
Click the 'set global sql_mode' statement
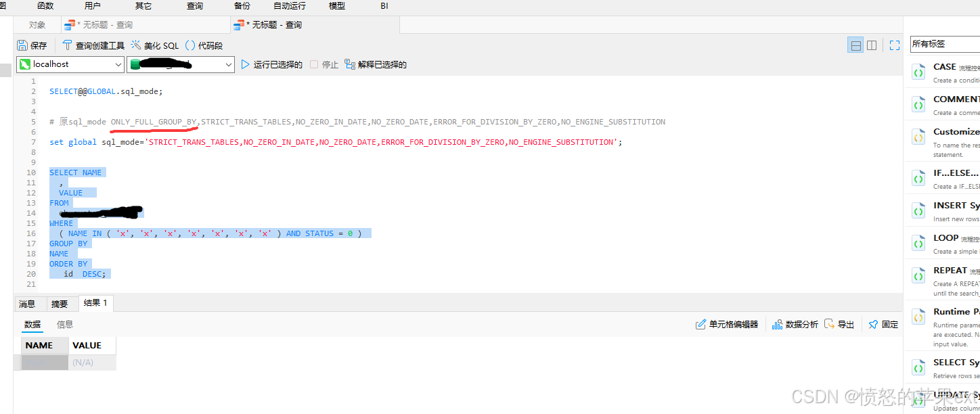click(336, 142)
